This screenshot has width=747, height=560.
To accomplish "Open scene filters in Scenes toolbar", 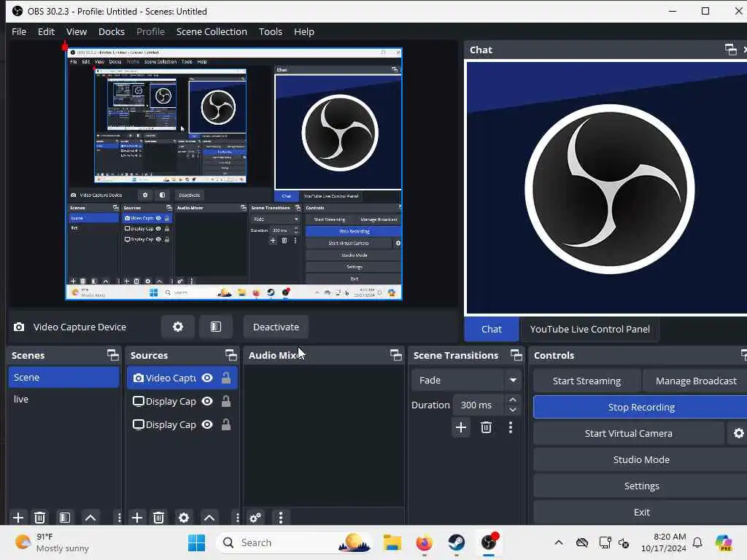I will [65, 517].
